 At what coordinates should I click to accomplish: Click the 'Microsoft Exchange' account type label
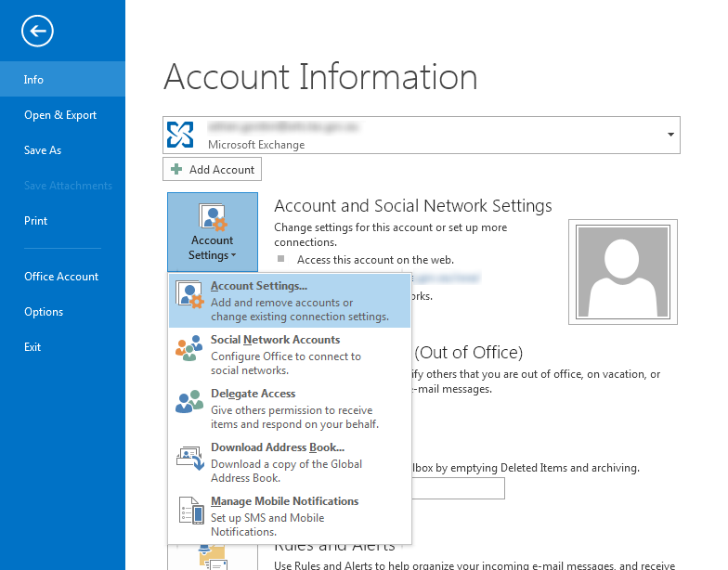(256, 145)
